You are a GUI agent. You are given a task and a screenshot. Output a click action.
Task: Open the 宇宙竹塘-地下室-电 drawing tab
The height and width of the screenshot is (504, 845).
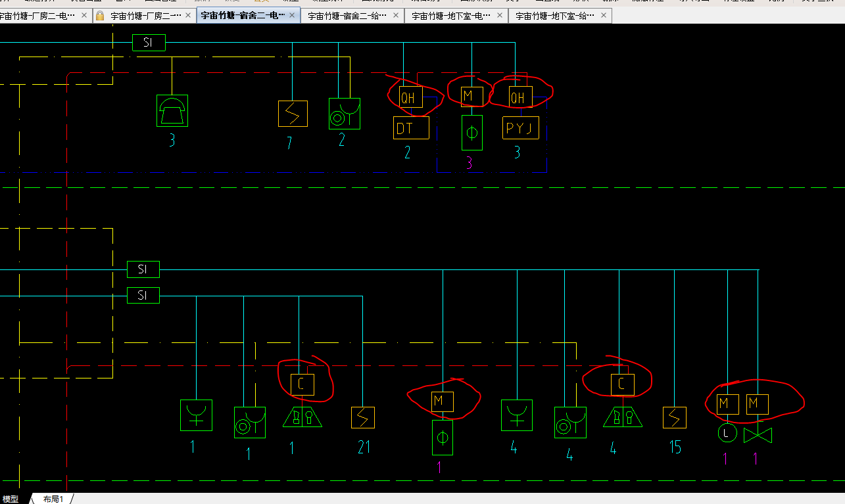point(450,15)
